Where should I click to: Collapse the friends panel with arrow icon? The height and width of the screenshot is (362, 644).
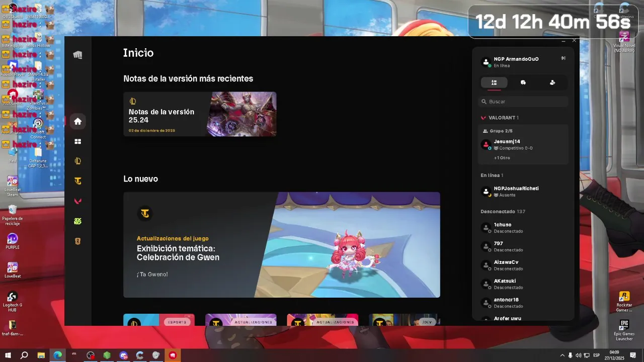coord(563,58)
